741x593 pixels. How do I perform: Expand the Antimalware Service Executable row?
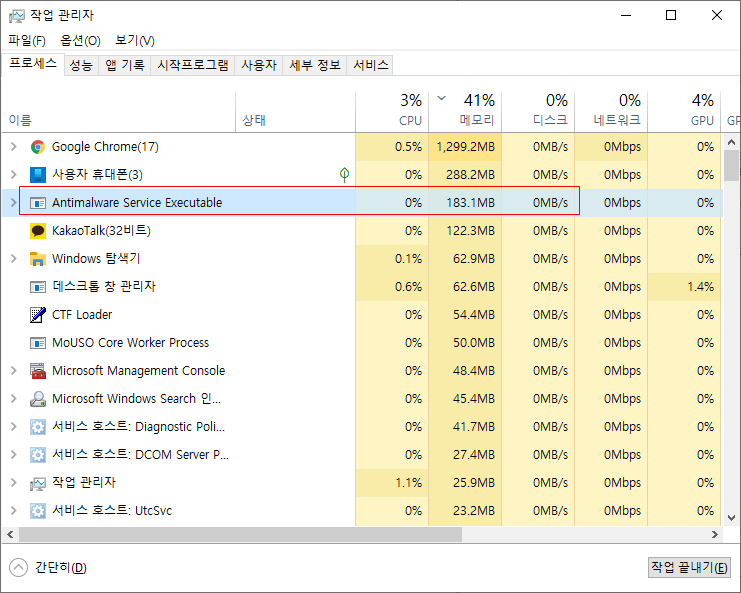pyautogui.click(x=14, y=203)
